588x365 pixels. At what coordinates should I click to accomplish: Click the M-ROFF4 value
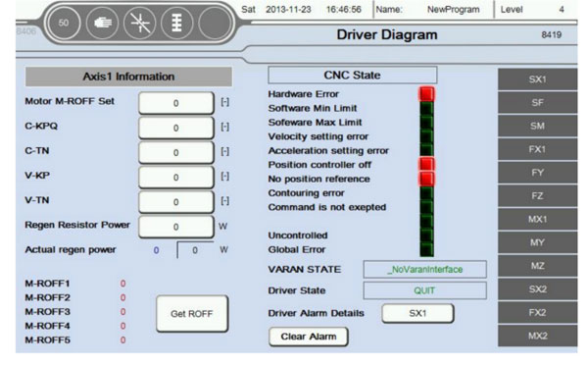[122, 326]
